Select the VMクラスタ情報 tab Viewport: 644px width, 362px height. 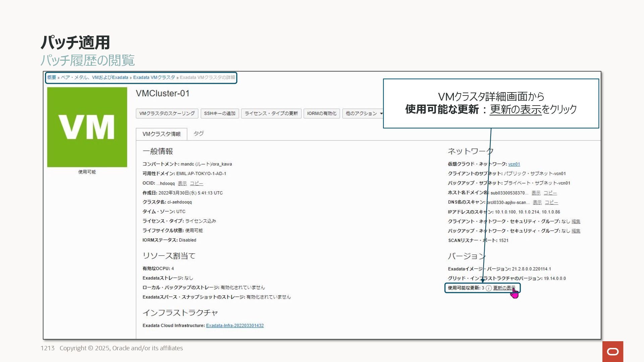tap(161, 134)
